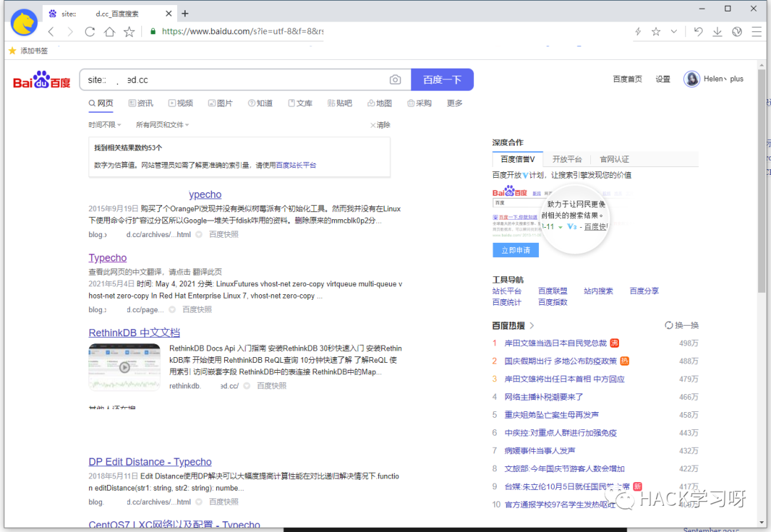This screenshot has width=771, height=532.
Task: Open hot search 岸田文雄当选日本自民党总裁
Action: click(555, 343)
